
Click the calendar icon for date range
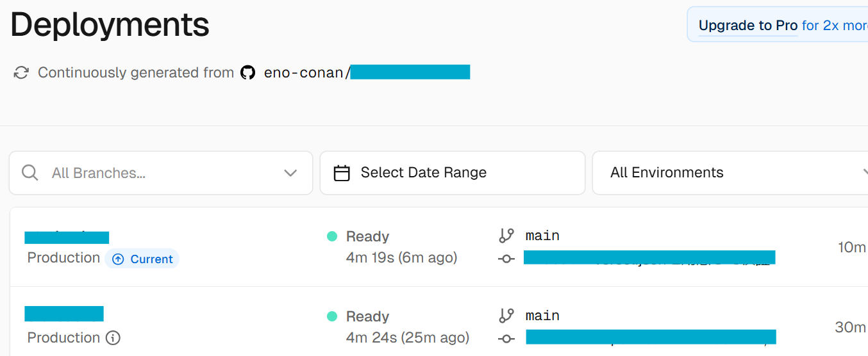[x=342, y=173]
